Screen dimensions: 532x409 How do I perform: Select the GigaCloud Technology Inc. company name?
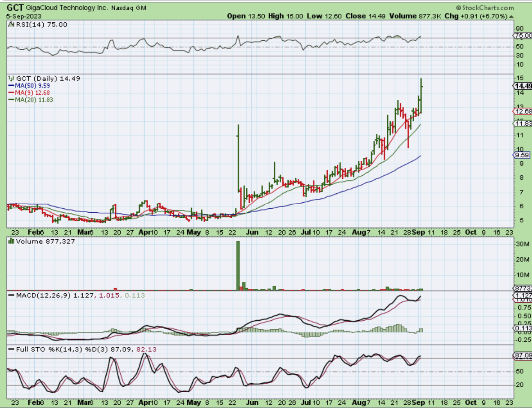coord(67,8)
